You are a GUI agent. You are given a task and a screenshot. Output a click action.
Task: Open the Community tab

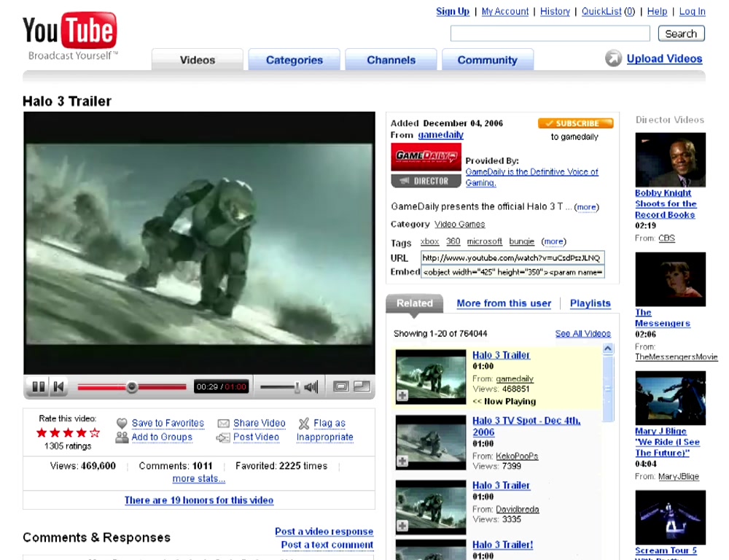[487, 60]
